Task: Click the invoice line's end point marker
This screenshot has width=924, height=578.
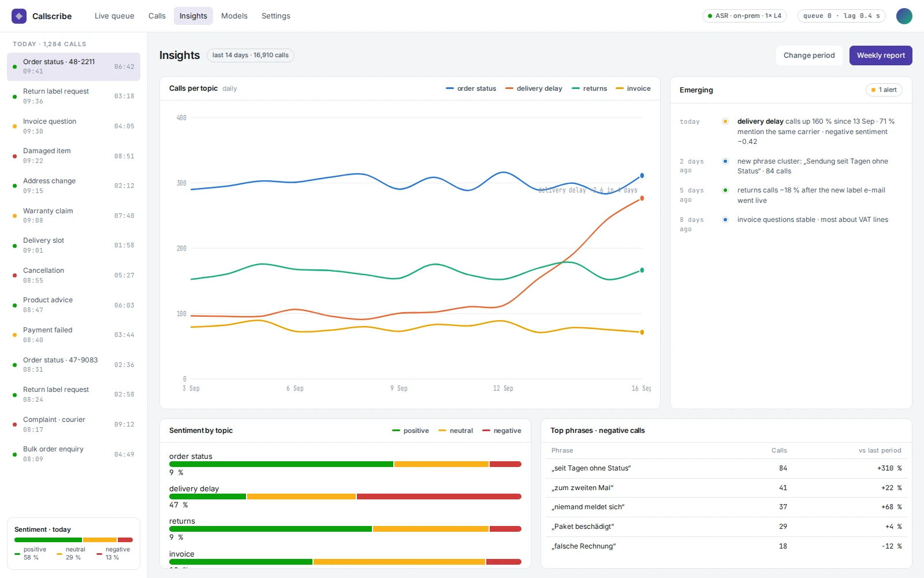Action: pyautogui.click(x=642, y=332)
